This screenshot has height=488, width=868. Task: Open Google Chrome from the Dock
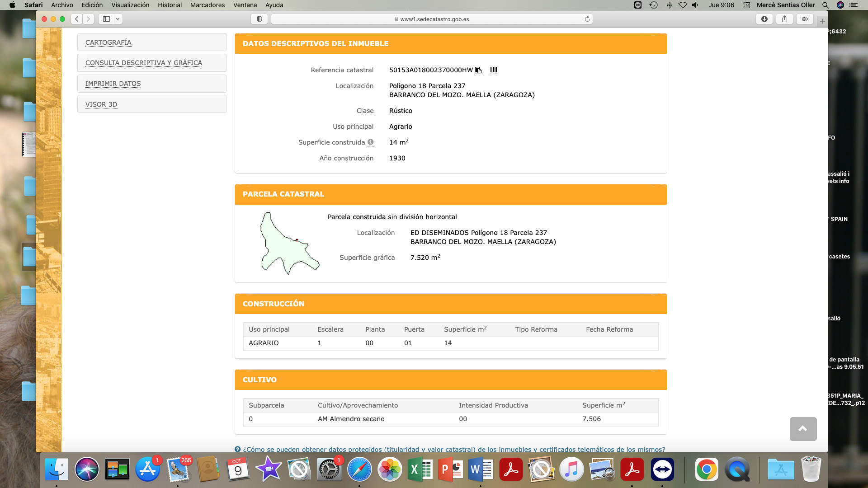(707, 470)
